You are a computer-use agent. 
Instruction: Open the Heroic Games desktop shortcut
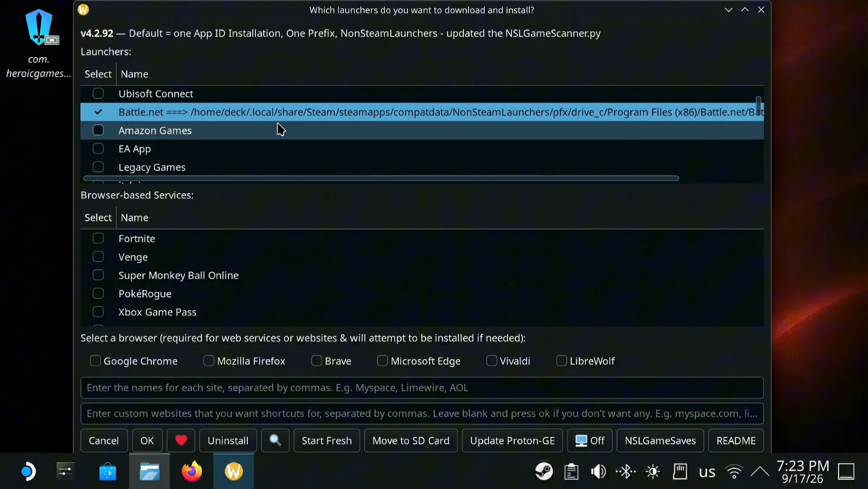39,44
